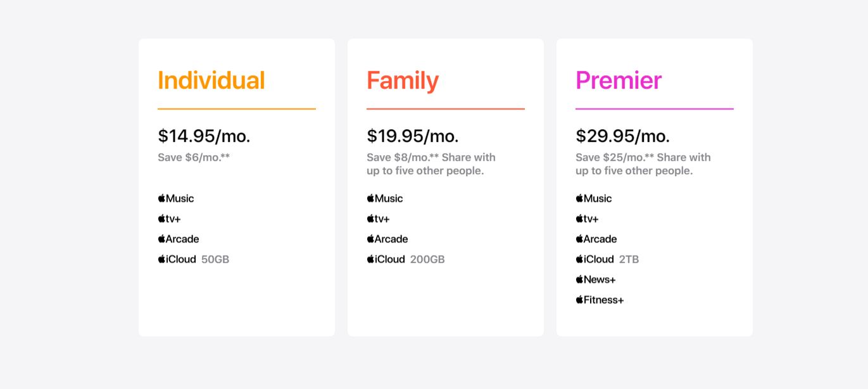Click the Apple TV+ logo in Family plan
This screenshot has height=389, width=868.
(x=379, y=219)
